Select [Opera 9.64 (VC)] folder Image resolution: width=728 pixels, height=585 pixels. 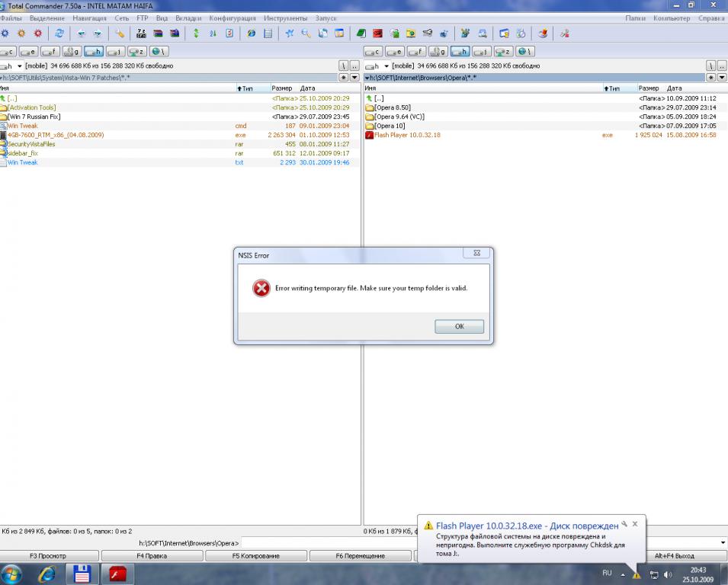[545, 117]
